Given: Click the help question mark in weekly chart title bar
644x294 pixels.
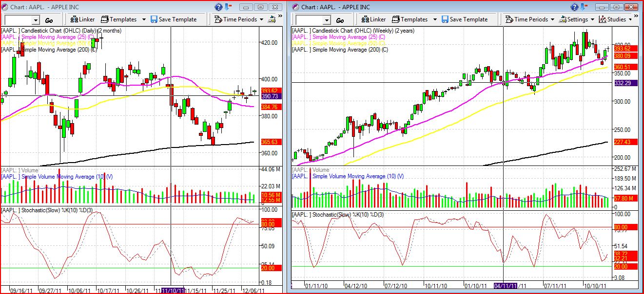Looking at the screenshot, I should (574, 7).
